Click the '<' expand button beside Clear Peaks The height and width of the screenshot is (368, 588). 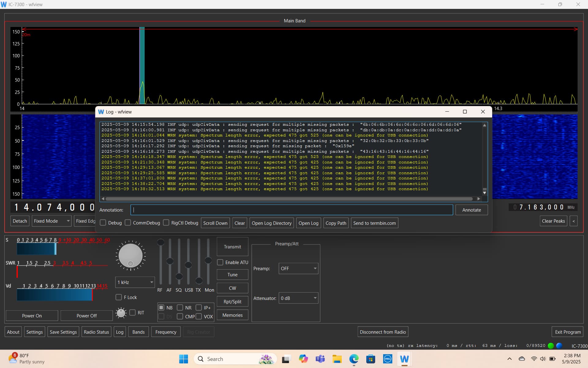point(574,221)
